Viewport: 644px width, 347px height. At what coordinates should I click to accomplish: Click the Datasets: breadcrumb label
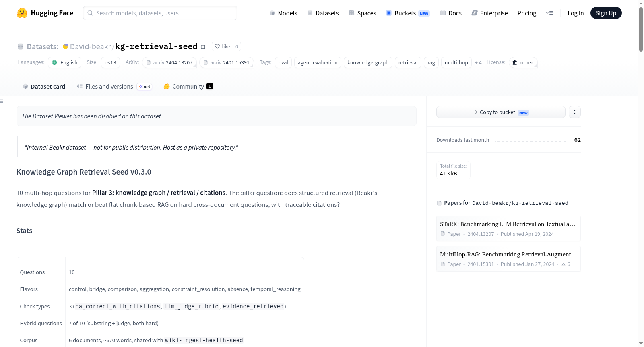[43, 46]
